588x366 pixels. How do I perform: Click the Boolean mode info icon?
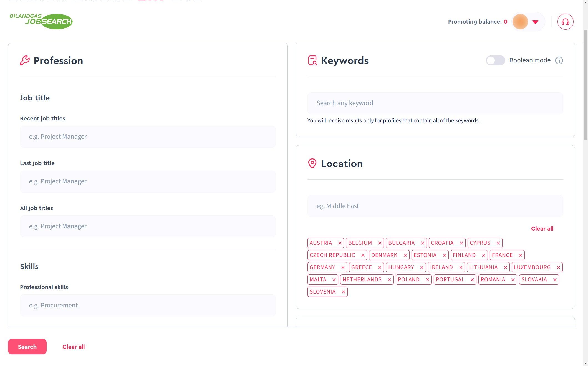tap(559, 60)
